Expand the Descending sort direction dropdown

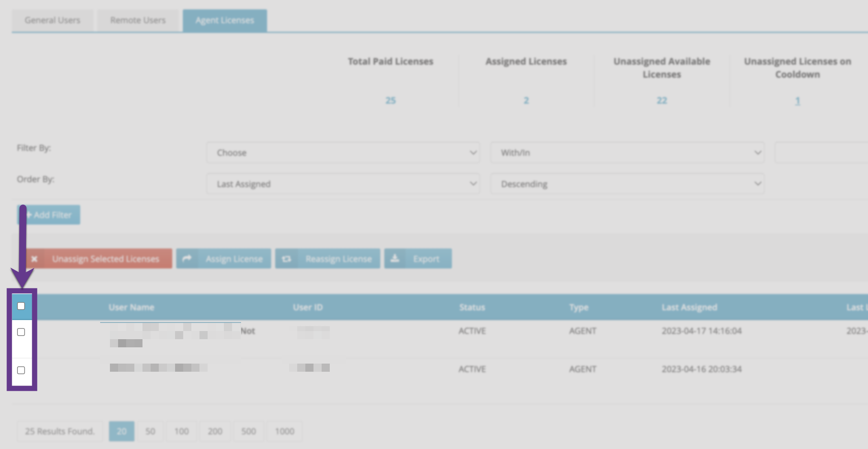[x=627, y=184]
